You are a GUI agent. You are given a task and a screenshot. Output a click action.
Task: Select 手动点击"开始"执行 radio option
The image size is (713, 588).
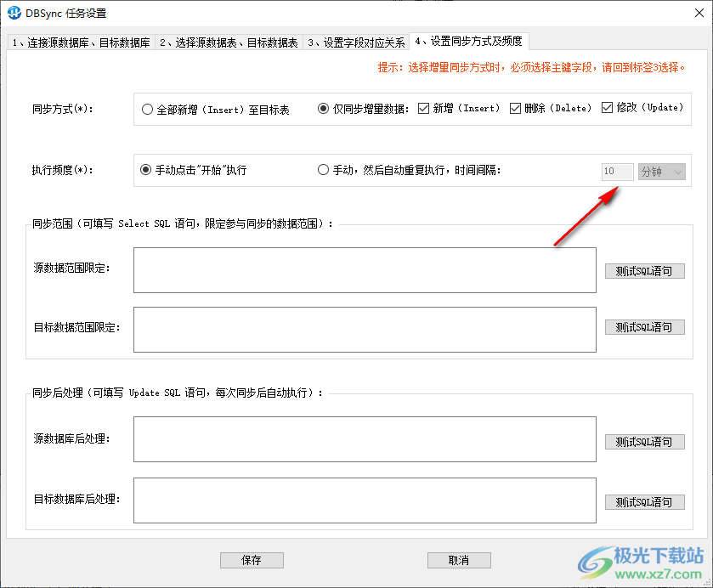[193, 170]
